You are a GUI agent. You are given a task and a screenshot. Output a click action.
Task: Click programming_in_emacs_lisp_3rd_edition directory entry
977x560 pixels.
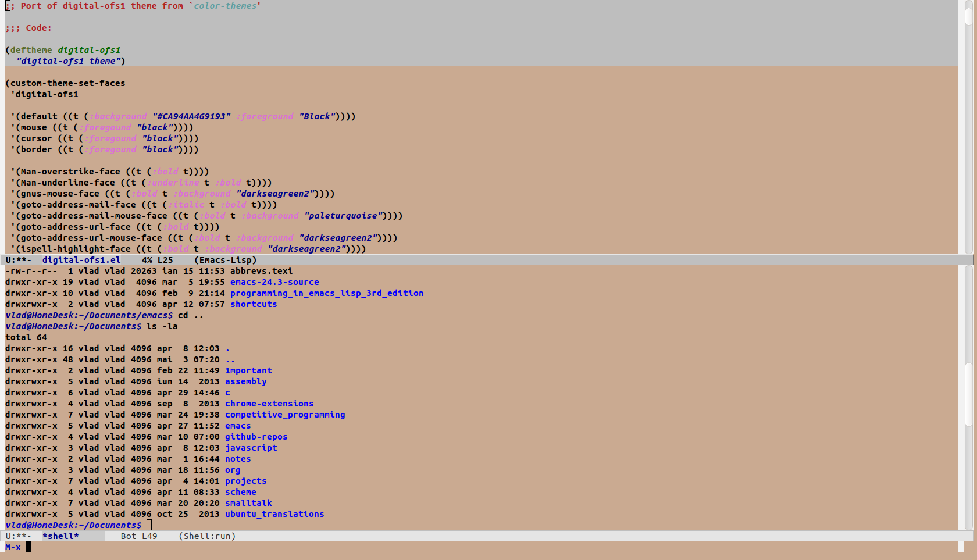327,293
